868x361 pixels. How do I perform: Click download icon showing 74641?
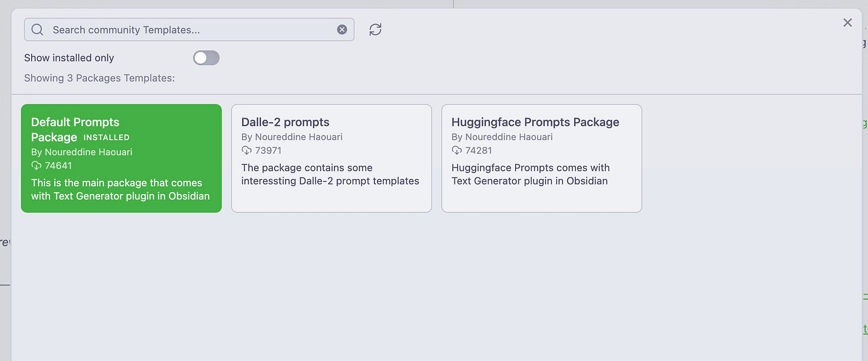pyautogui.click(x=36, y=165)
